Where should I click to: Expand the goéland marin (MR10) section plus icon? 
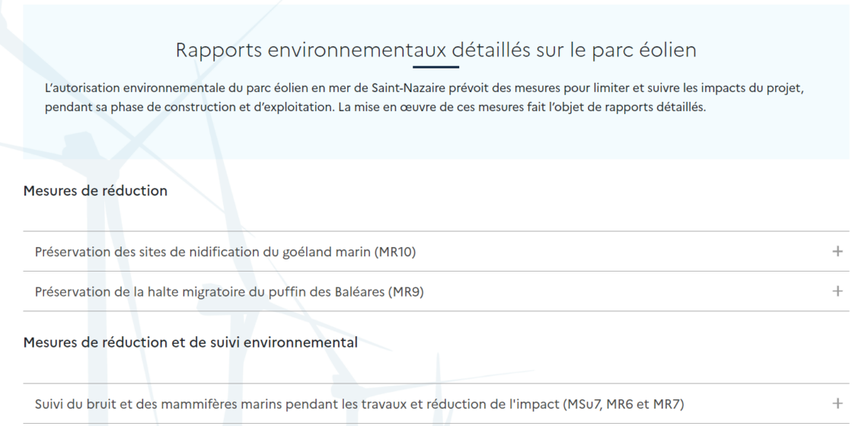[x=837, y=252]
